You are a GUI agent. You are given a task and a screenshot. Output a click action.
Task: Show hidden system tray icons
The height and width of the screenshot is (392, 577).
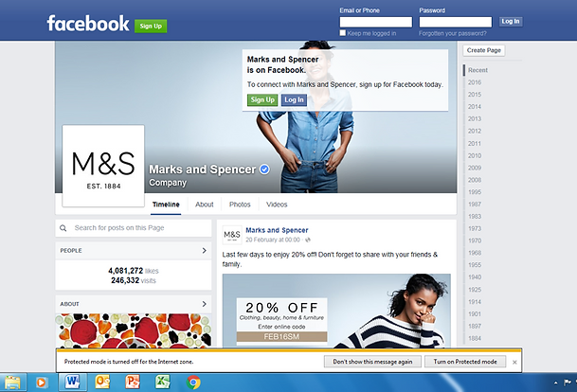[x=555, y=383]
